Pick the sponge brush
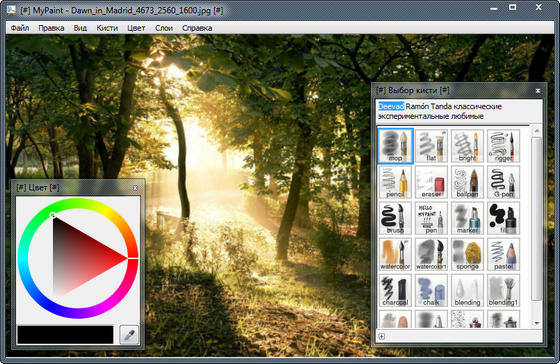Screen dimensions: 560x364 (468, 254)
